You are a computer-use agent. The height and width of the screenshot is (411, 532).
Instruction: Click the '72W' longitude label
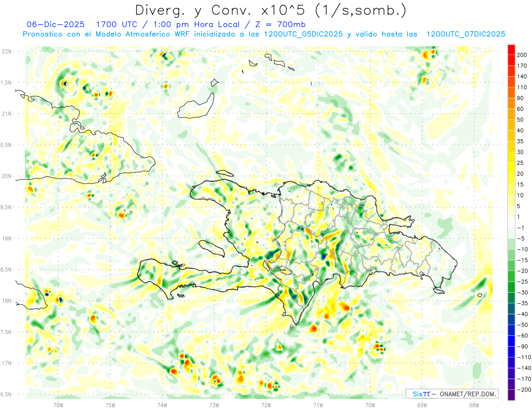266,405
